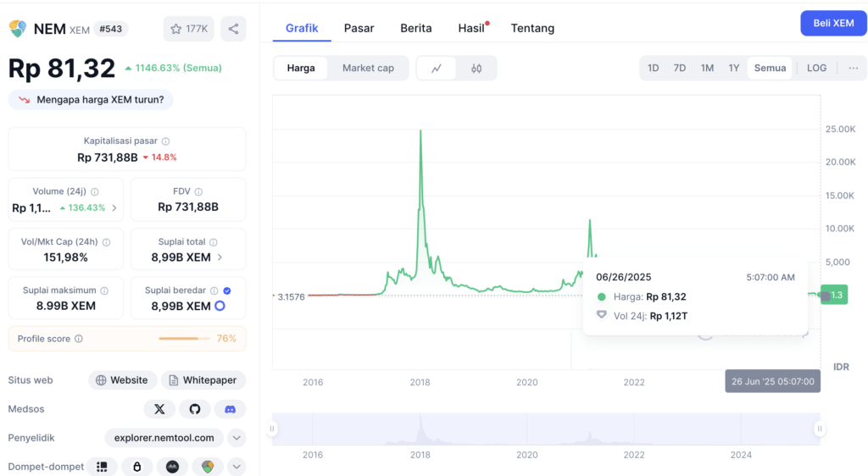Click the circulating supply ring indicator

point(220,306)
